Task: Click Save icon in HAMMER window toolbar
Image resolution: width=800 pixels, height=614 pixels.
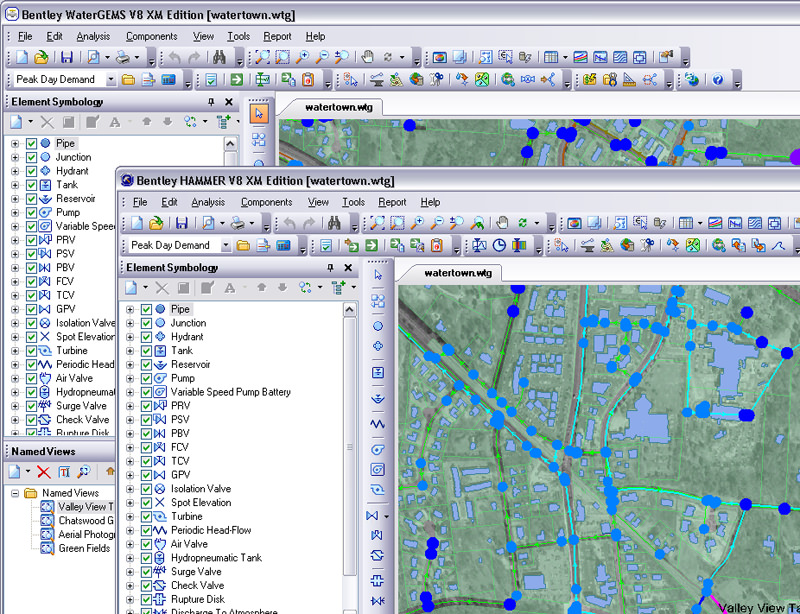Action: point(182,223)
